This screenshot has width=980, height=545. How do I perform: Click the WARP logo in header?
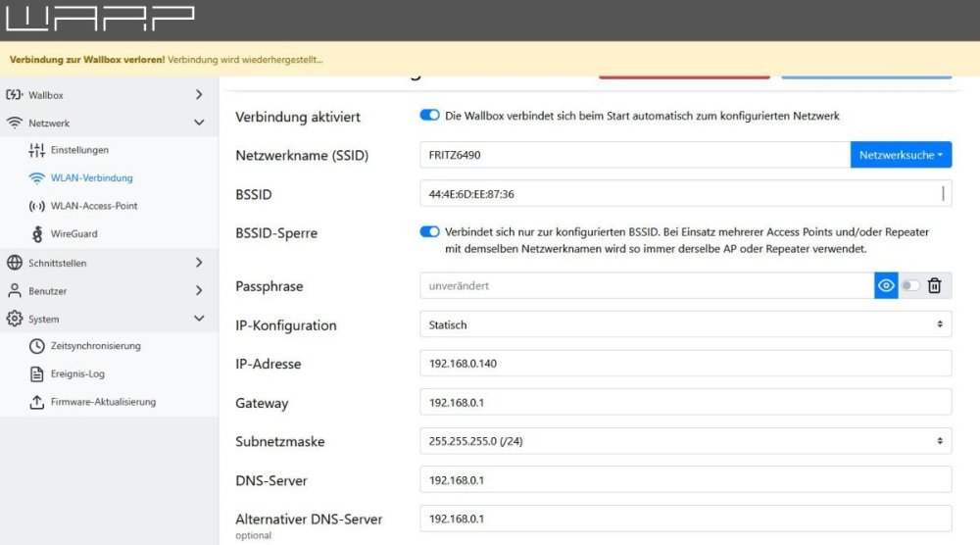100,20
